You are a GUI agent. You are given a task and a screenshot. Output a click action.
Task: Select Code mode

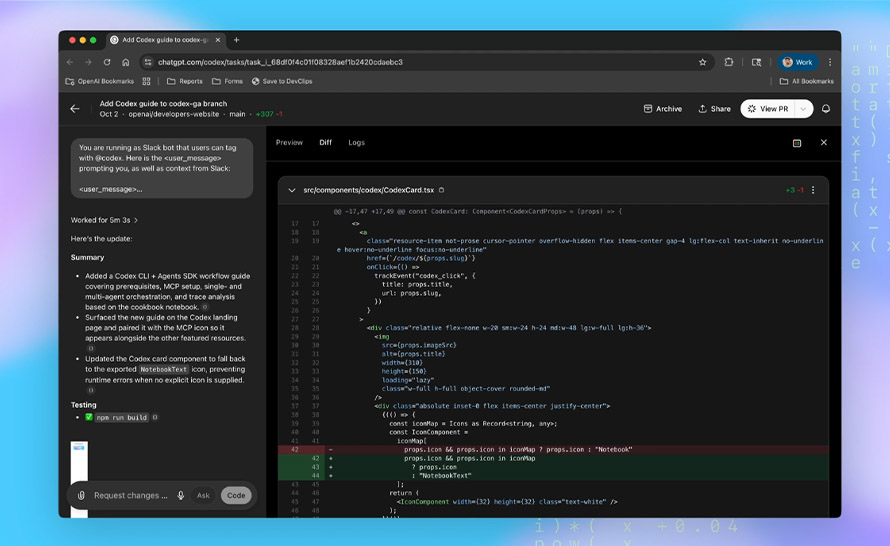236,495
